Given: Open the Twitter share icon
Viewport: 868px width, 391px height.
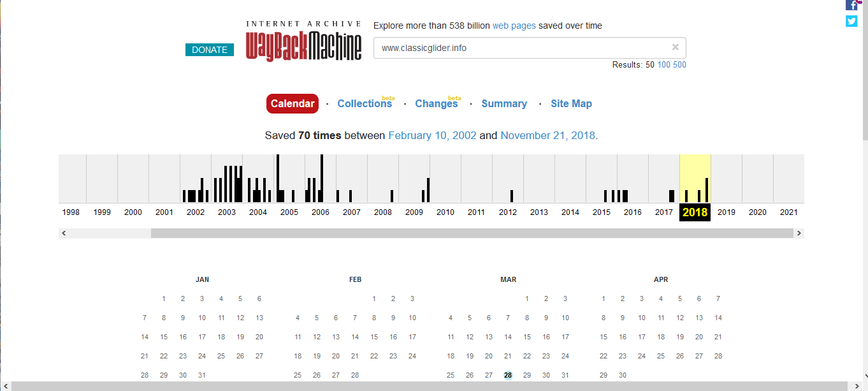Looking at the screenshot, I should 851,21.
